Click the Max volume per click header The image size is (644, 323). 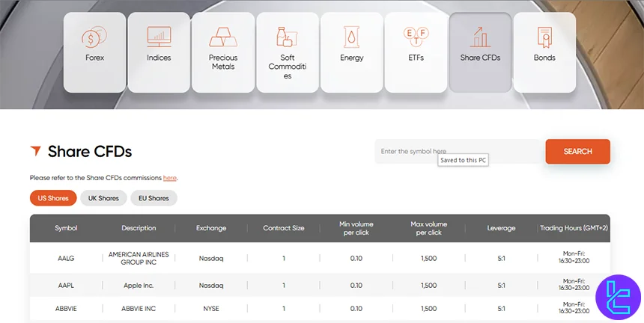click(x=429, y=228)
